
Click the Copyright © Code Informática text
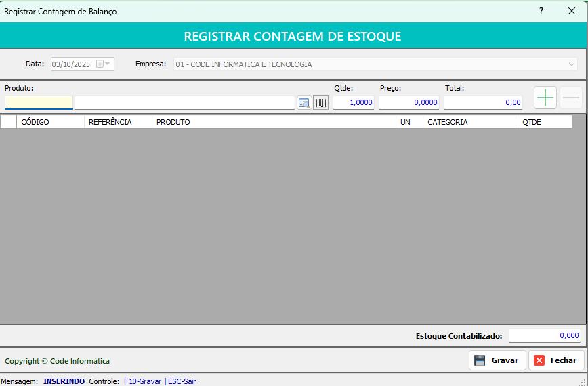[x=57, y=361]
